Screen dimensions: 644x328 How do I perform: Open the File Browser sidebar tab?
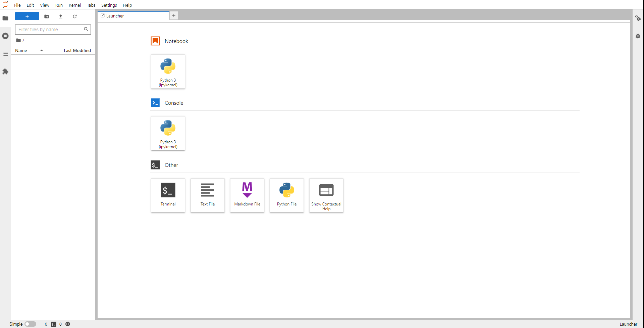(x=5, y=18)
